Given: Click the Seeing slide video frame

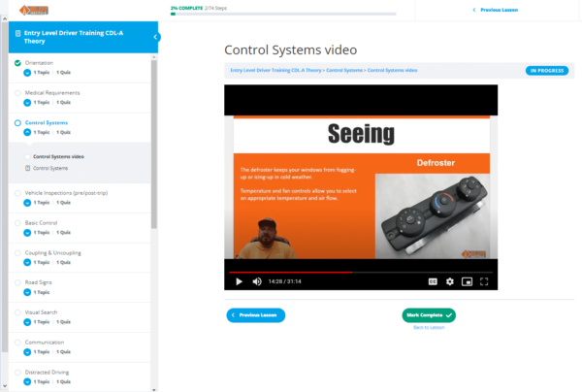Looking at the screenshot, I should [x=361, y=187].
